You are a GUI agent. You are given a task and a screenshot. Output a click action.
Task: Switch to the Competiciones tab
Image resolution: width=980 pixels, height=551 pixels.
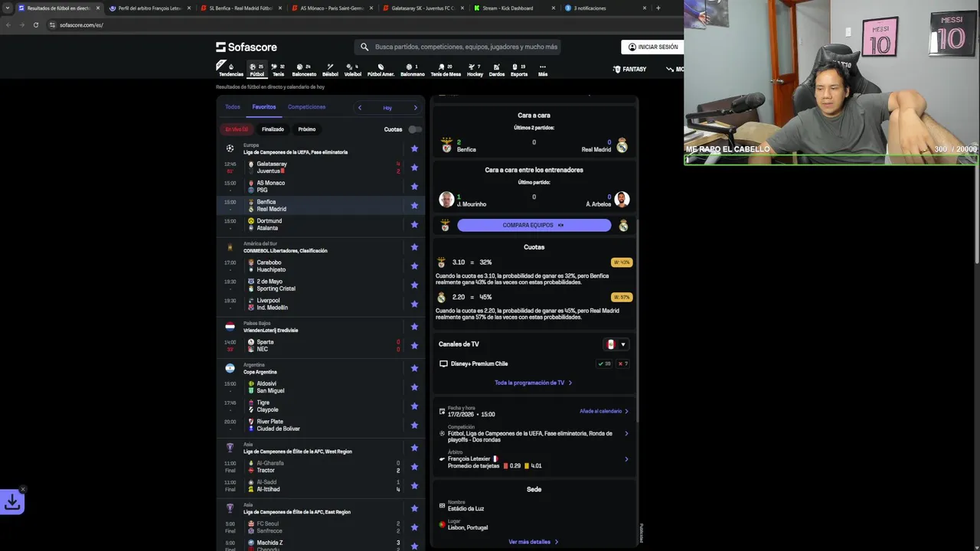pyautogui.click(x=306, y=107)
